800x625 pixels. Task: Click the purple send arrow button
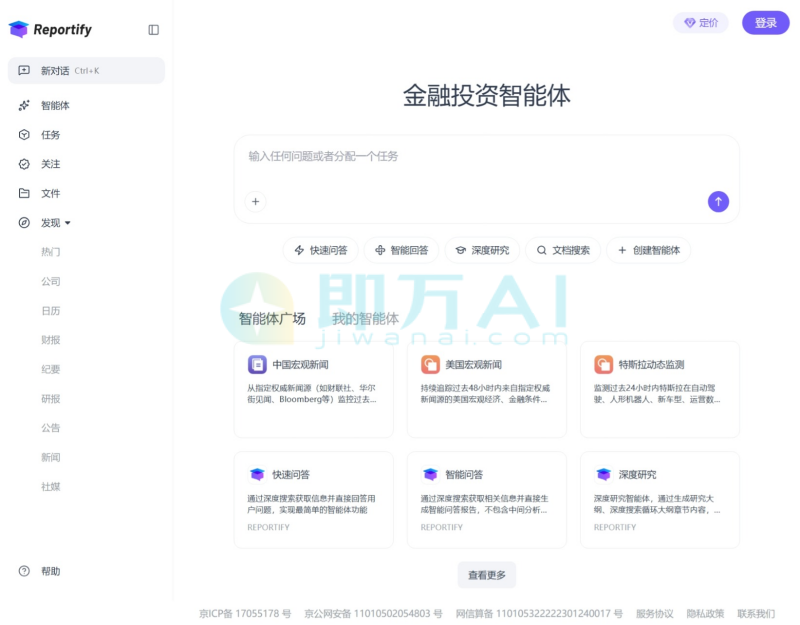(718, 202)
